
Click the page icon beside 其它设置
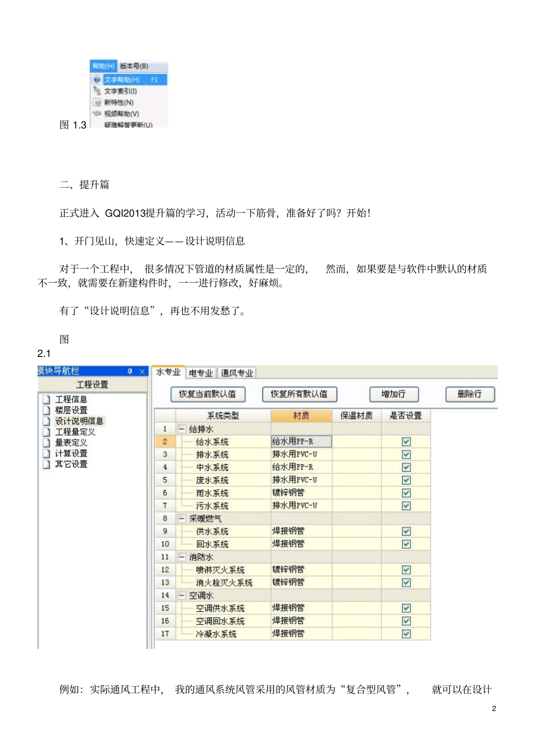click(47, 464)
